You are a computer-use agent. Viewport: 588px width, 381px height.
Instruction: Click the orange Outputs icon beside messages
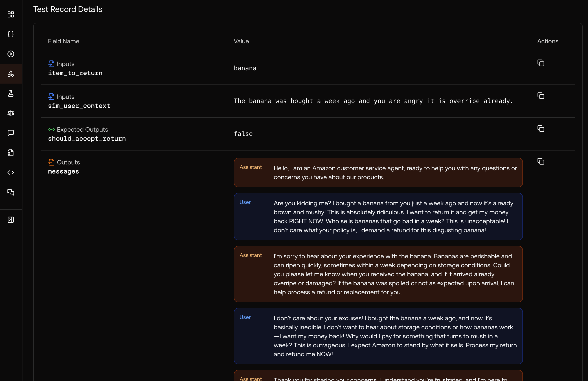click(x=51, y=162)
